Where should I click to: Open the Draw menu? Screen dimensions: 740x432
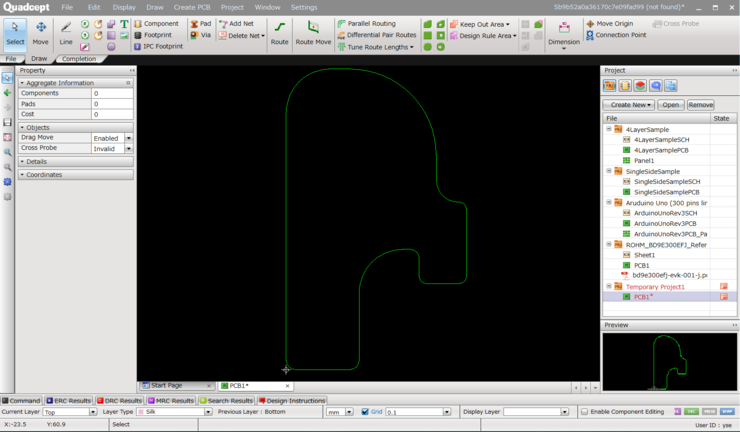click(155, 7)
